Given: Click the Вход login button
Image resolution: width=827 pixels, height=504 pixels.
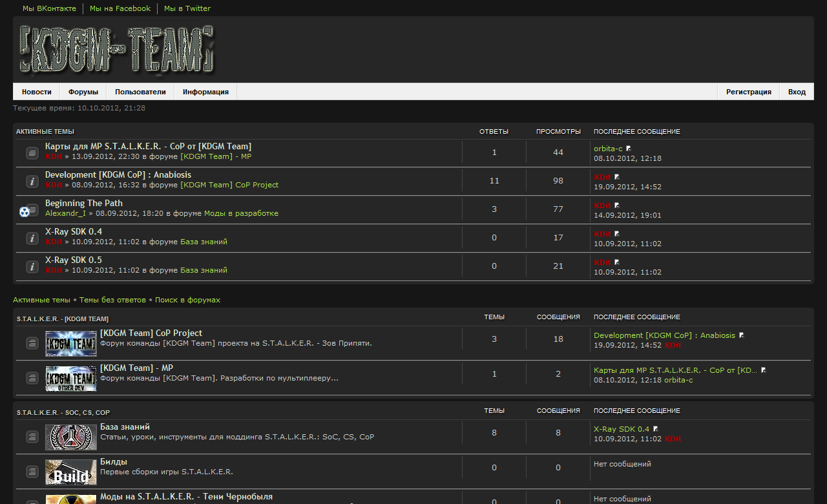Looking at the screenshot, I should (797, 92).
